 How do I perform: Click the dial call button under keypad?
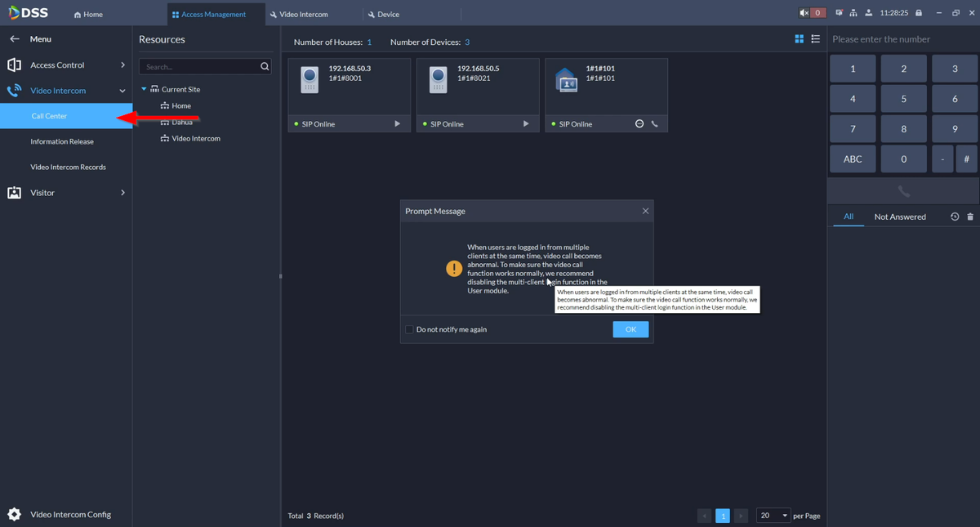tap(903, 191)
